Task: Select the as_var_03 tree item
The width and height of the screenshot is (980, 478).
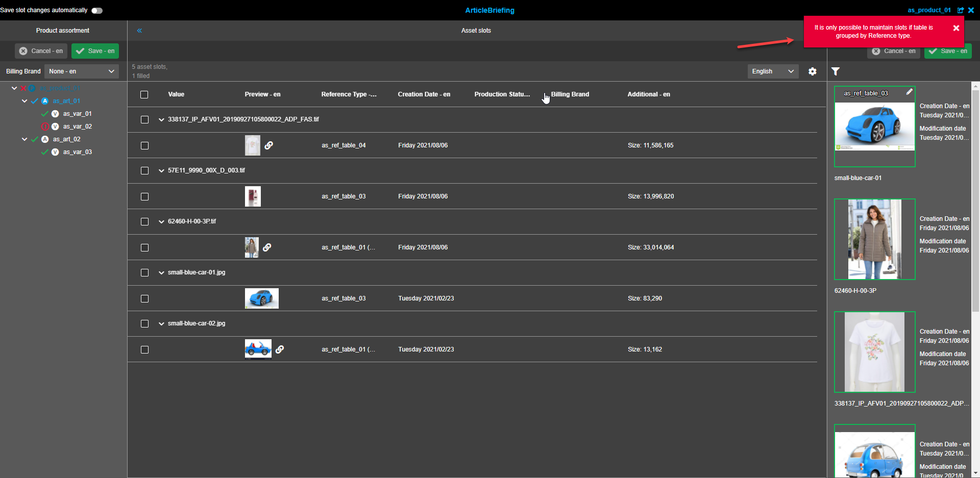Action: click(x=77, y=152)
